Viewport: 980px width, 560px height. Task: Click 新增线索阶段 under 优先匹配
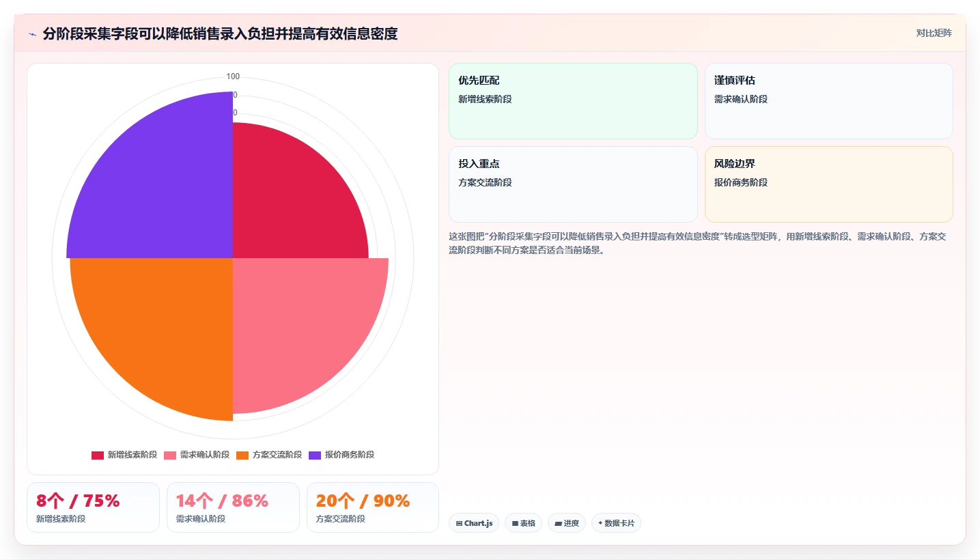point(485,99)
